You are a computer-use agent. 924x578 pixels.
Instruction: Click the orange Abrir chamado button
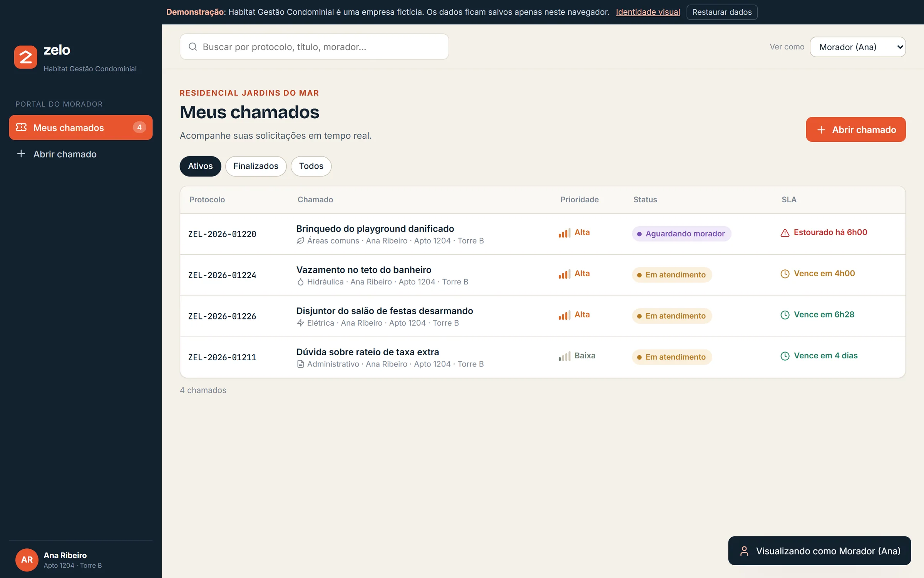pos(855,129)
